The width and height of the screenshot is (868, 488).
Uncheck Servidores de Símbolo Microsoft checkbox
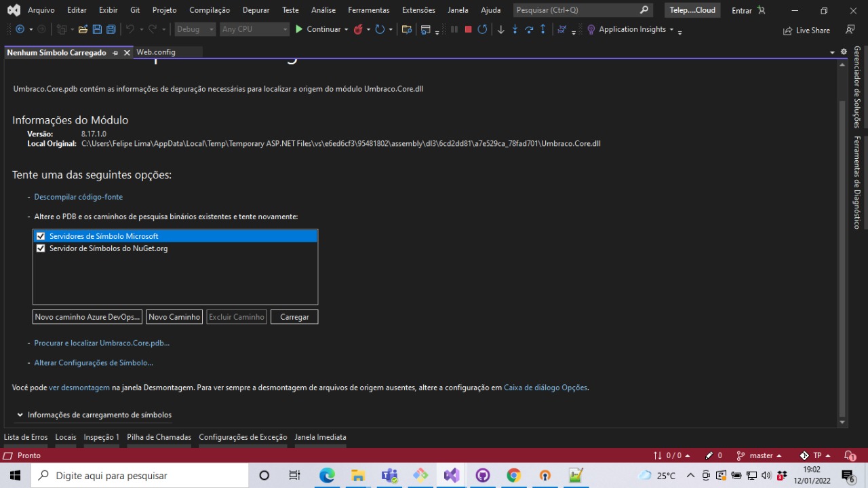[41, 236]
